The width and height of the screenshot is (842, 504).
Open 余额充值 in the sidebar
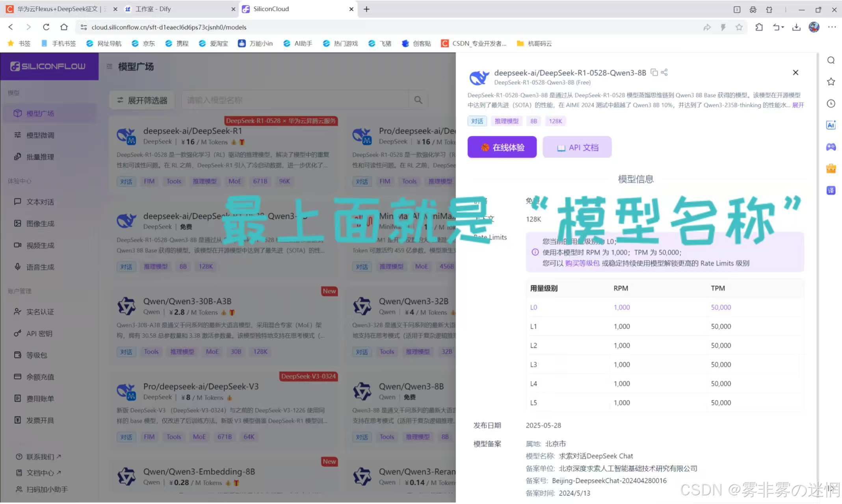[x=49, y=377]
